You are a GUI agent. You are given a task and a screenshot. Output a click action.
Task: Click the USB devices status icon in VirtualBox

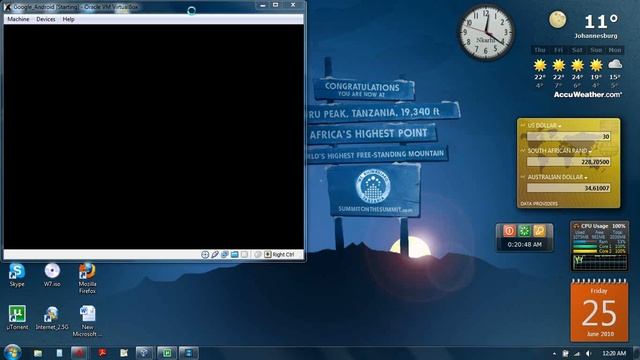215,254
